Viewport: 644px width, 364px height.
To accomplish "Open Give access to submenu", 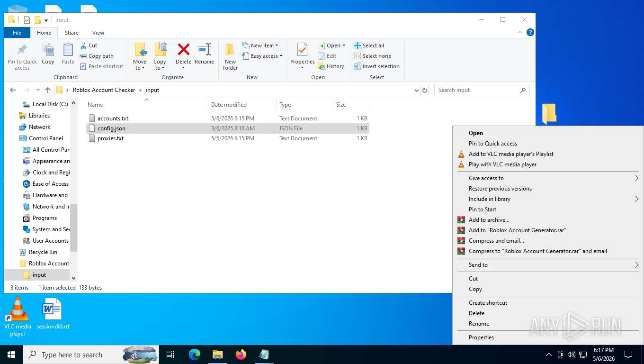I will (x=548, y=178).
